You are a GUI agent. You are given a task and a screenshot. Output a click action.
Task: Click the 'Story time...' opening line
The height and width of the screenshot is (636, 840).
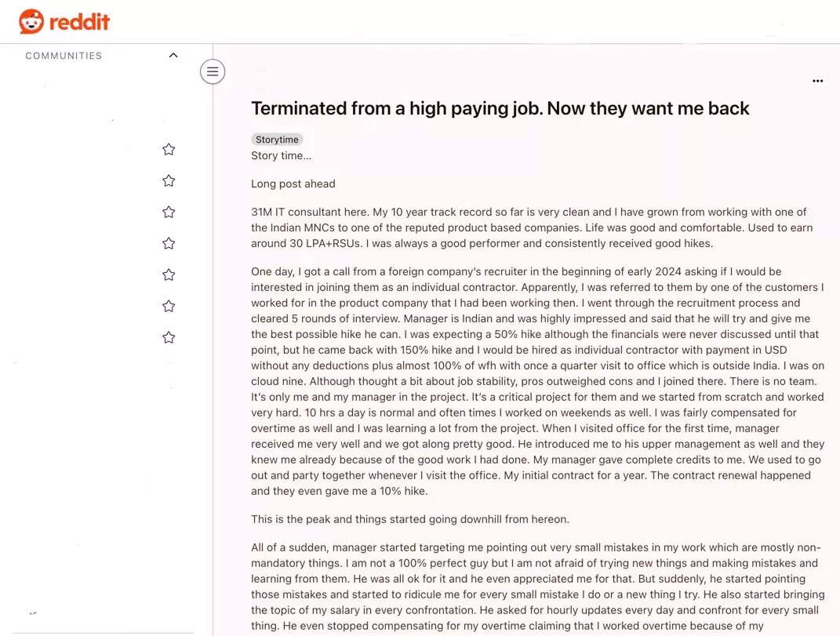[x=281, y=155]
